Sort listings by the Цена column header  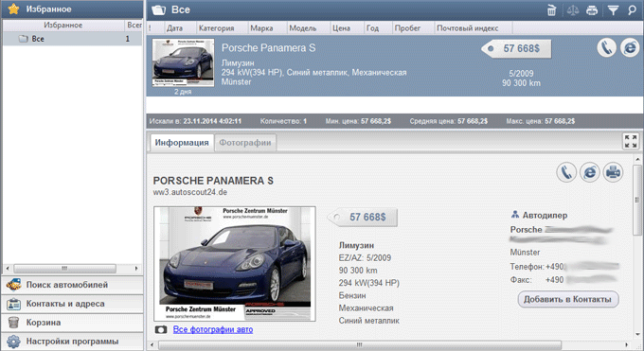[x=341, y=28]
